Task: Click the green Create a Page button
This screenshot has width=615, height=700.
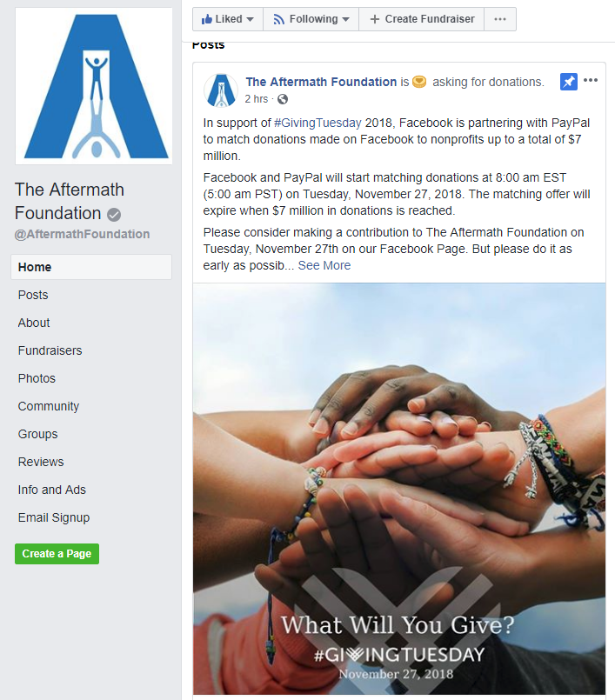Action: pos(57,554)
